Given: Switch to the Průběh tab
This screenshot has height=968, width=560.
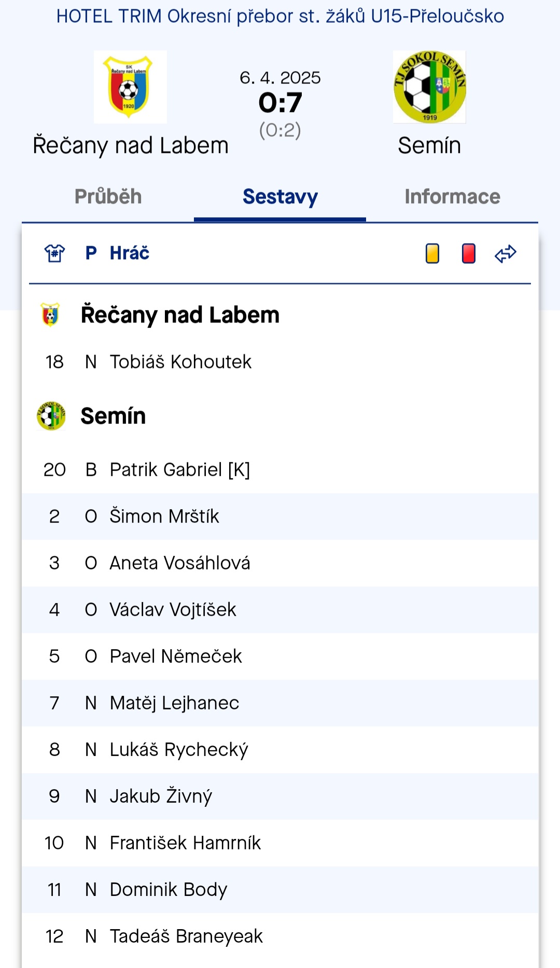Looking at the screenshot, I should coord(108,197).
